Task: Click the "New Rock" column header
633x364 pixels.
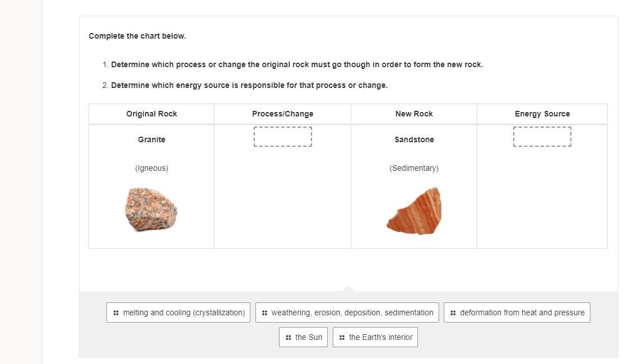Action: (414, 114)
